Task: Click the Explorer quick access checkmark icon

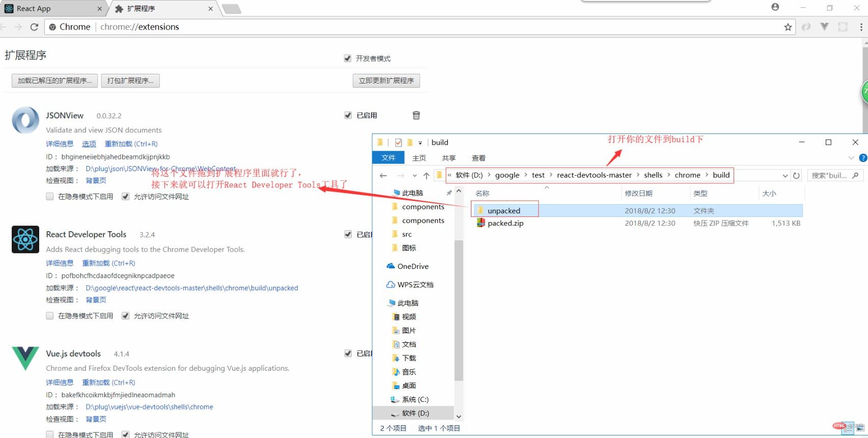Action: tap(398, 143)
